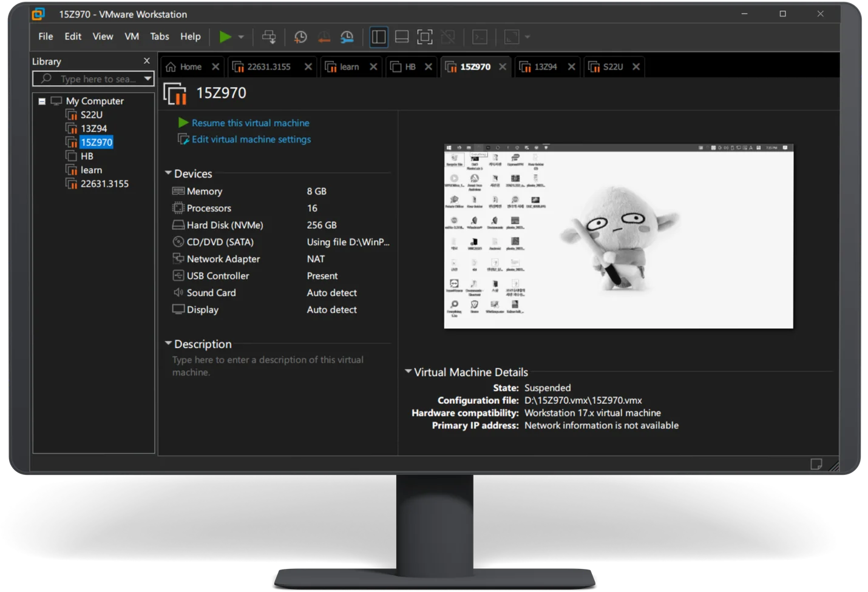Click the suspended VM screen thumbnail
The height and width of the screenshot is (592, 868).
tap(619, 237)
